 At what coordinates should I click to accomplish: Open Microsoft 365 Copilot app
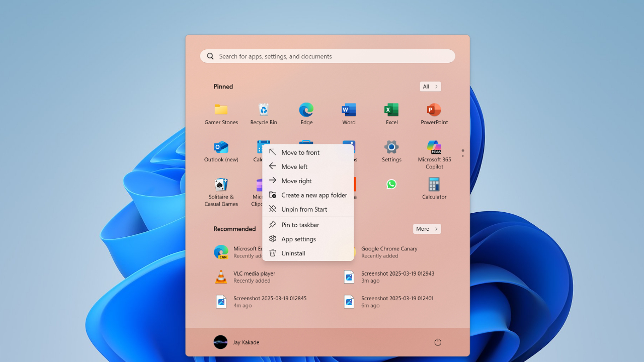[434, 154]
